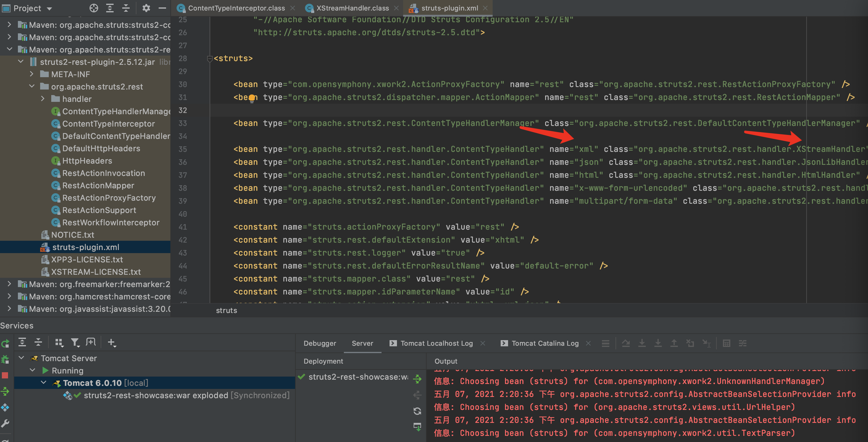Click the first download-arrow Step Into icon

pyautogui.click(x=642, y=343)
